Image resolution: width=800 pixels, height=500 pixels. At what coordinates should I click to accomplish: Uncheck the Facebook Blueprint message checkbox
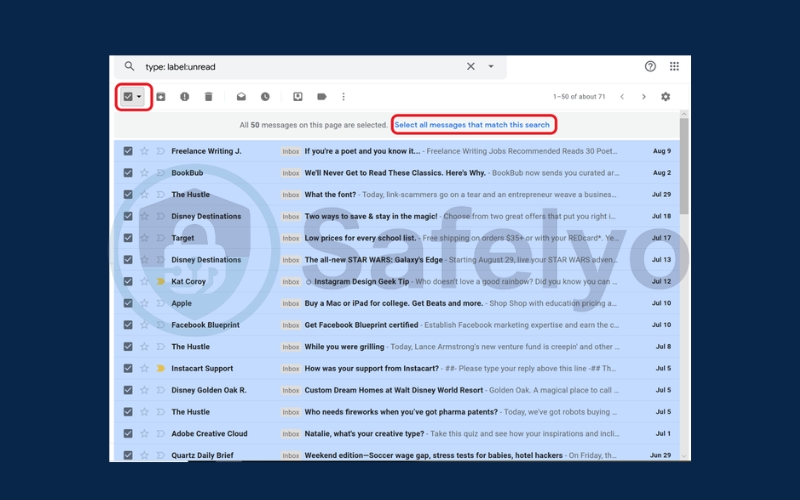128,325
